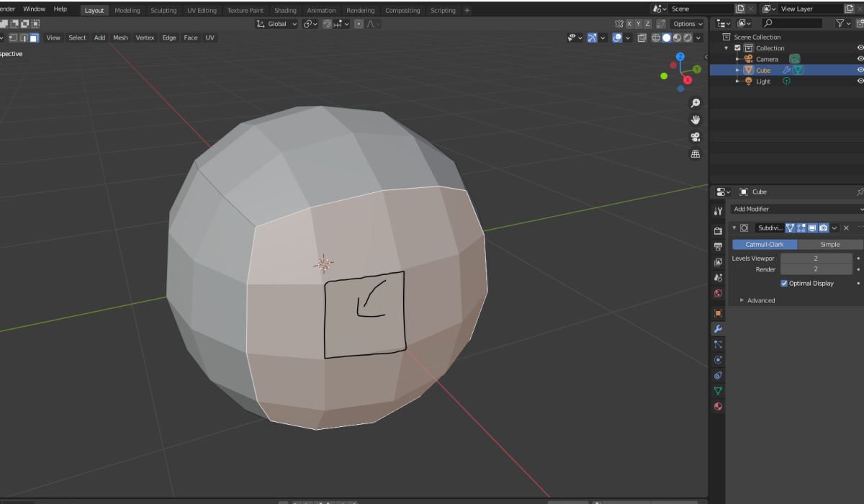Open outliner filter dropdown

tap(845, 24)
